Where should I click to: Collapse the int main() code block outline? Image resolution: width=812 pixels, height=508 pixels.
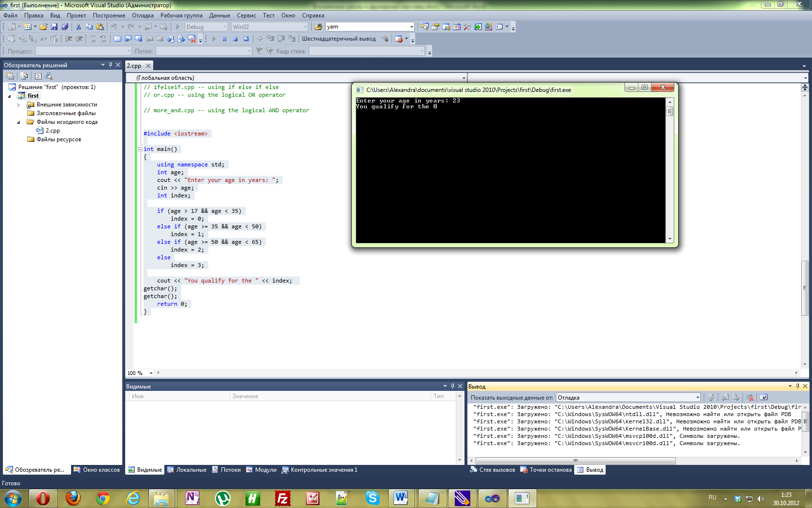point(140,149)
